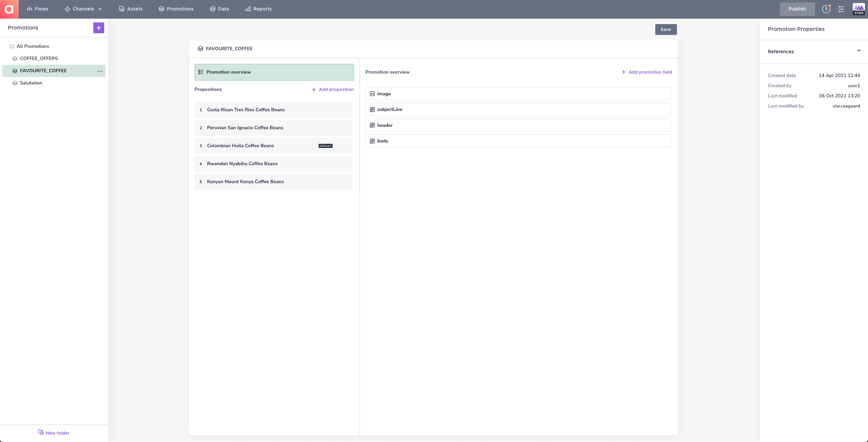Click the New folder icon

click(41, 432)
